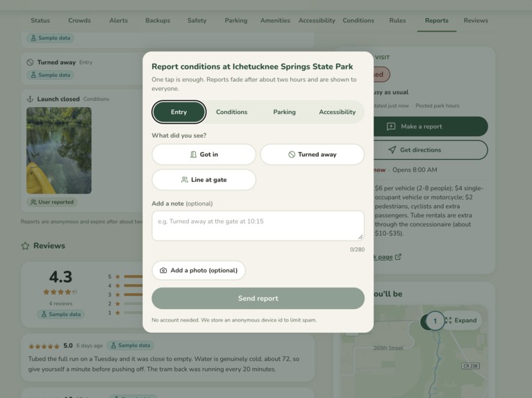Viewport: 532px width, 398px height.
Task: Click the 5 star rating bar row
Action: 125,276
